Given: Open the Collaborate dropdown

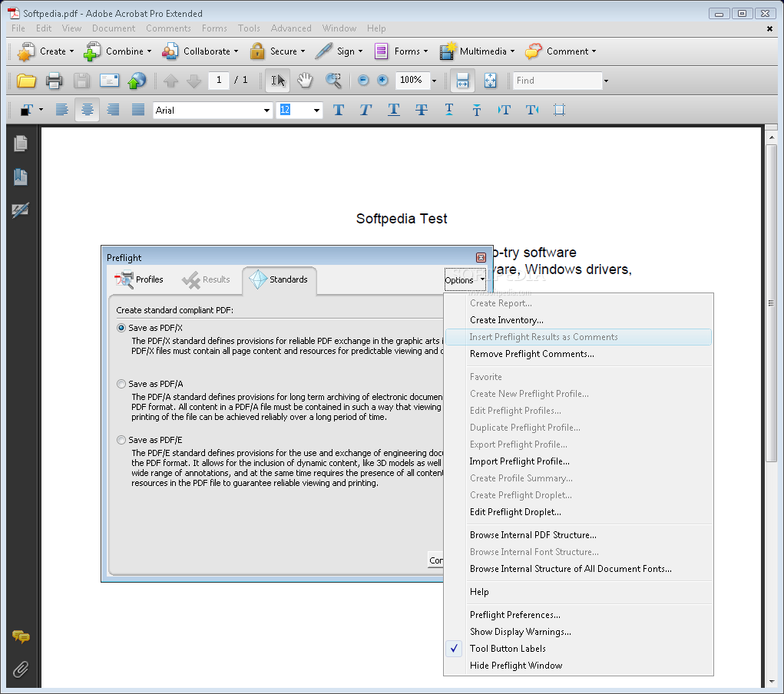Looking at the screenshot, I should tap(200, 51).
